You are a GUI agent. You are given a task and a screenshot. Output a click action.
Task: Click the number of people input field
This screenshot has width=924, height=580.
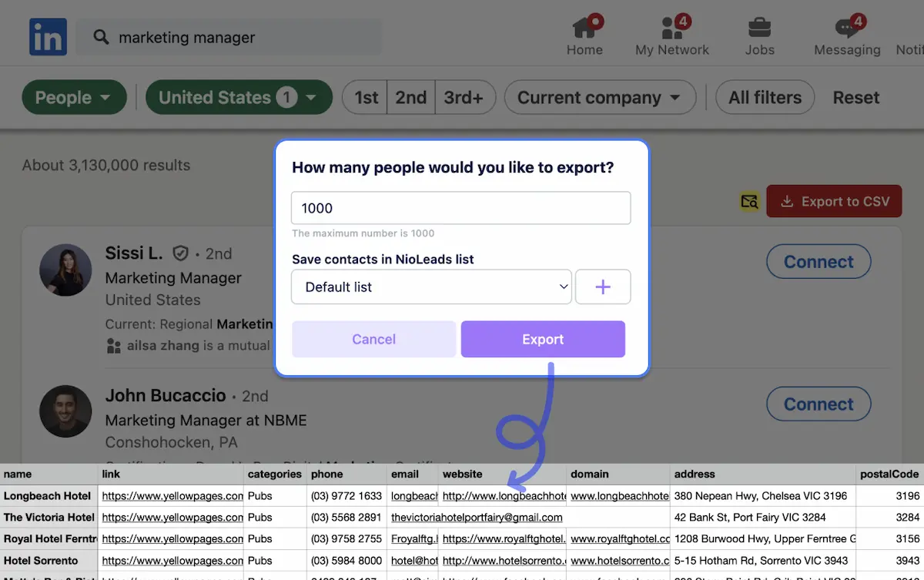coord(461,208)
